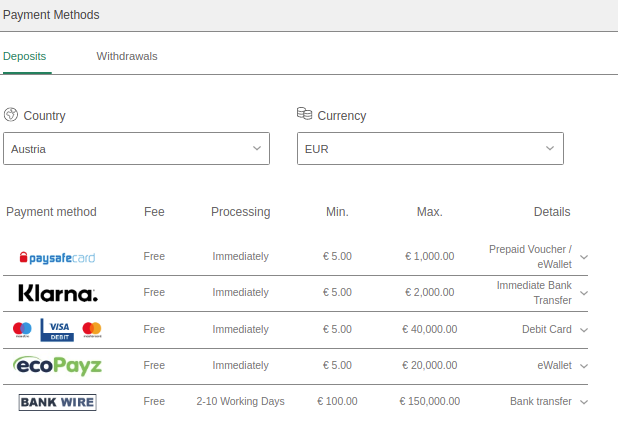618x438 pixels.
Task: Expand details chevron for paysafecard row
Action: (584, 257)
